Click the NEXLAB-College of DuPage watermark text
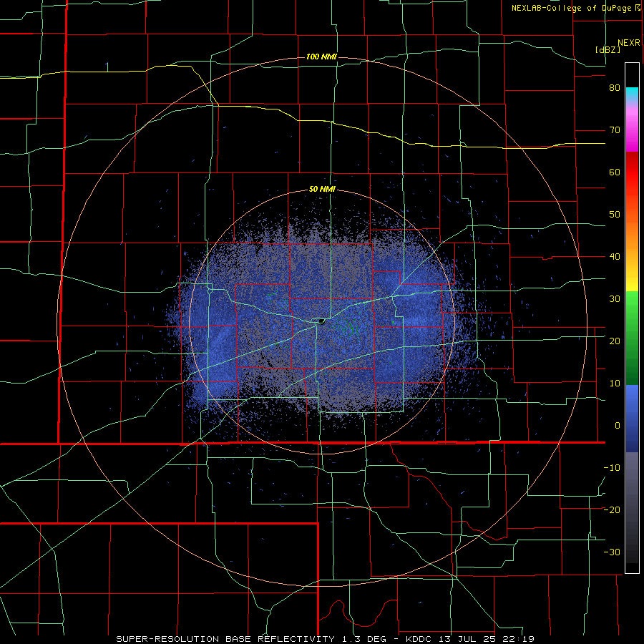The height and width of the screenshot is (644, 644). pos(575,8)
